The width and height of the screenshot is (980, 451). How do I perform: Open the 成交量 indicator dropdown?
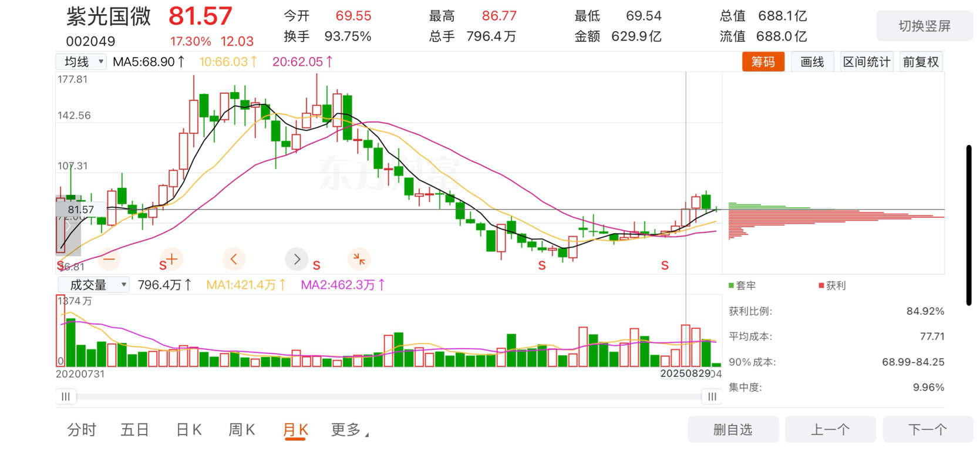click(93, 285)
